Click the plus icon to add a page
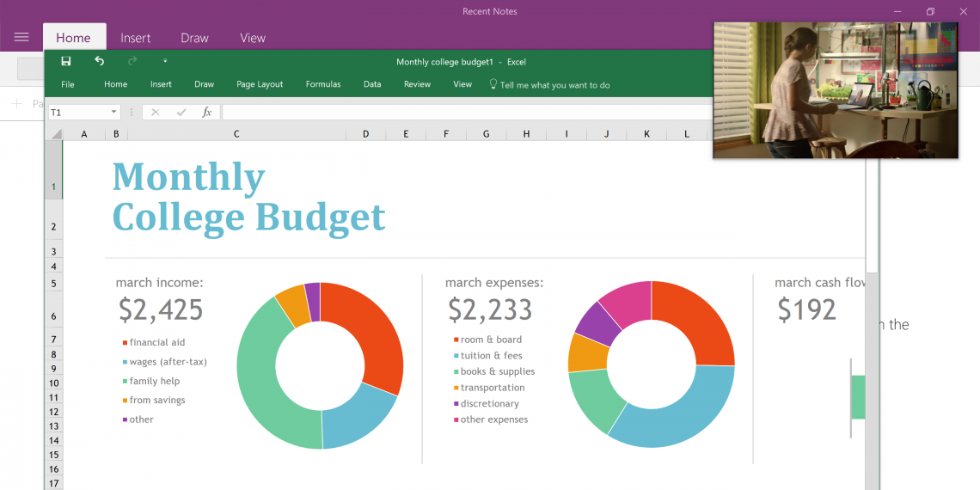This screenshot has width=980, height=490. pyautogui.click(x=16, y=104)
